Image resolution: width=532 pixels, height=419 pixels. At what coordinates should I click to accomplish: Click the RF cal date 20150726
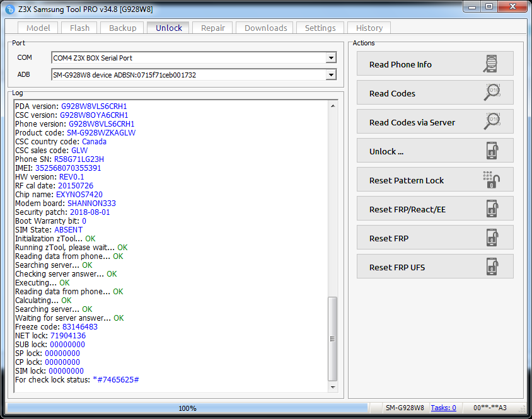[x=76, y=186]
